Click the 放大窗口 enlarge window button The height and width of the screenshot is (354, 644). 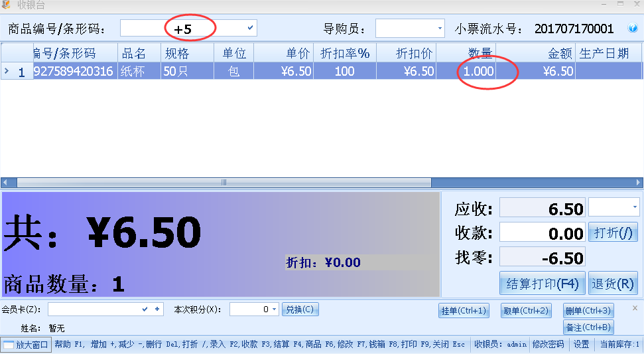pos(27,345)
